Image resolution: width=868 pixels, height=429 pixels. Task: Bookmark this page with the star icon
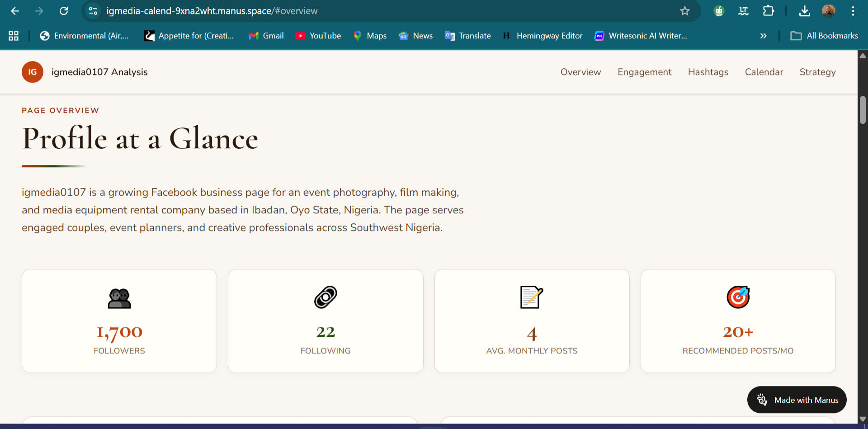(x=684, y=11)
